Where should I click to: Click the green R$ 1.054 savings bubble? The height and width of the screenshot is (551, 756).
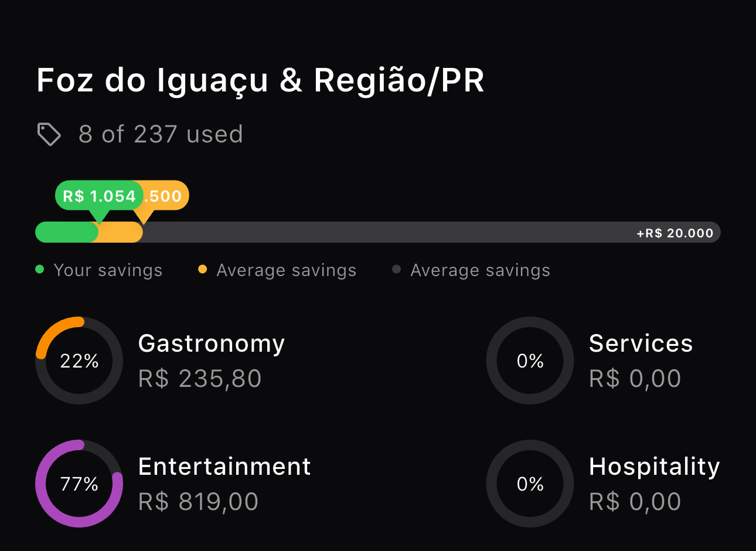pos(99,196)
